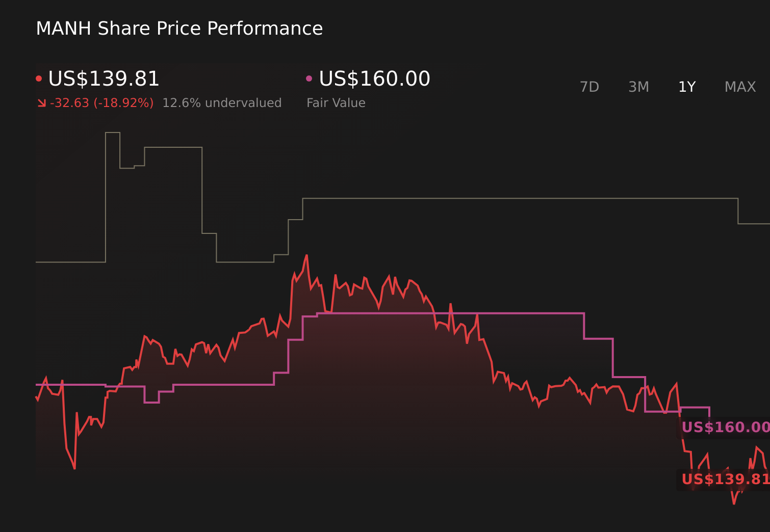Click the 12.6% undervalued label
The image size is (770, 532).
(222, 102)
